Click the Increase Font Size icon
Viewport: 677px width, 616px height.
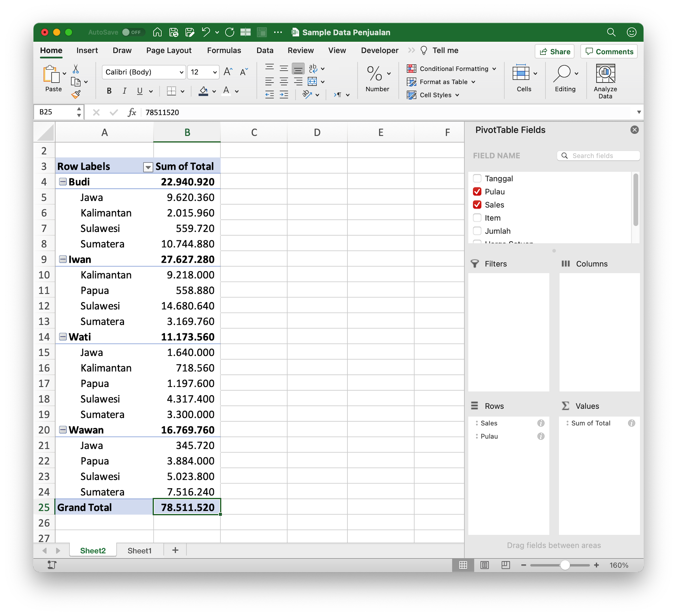tap(228, 72)
